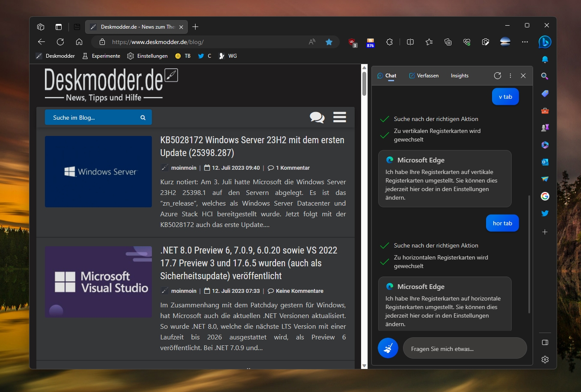Toggle the blue favorite star
This screenshot has height=392, width=581.
pos(329,42)
